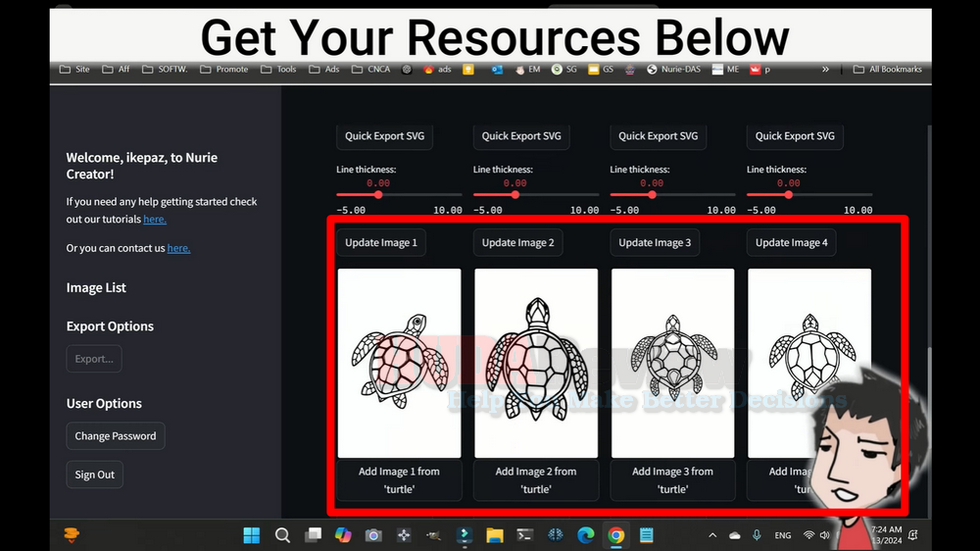Viewport: 980px width, 551px height.
Task: Select the third turtle image thumbnail
Action: pyautogui.click(x=672, y=363)
